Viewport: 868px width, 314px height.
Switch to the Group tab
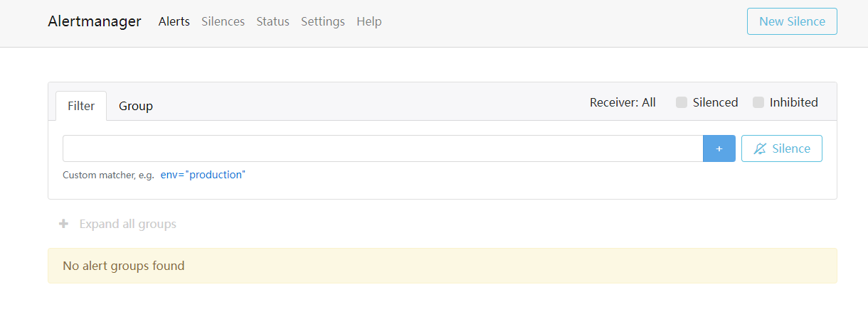click(136, 106)
